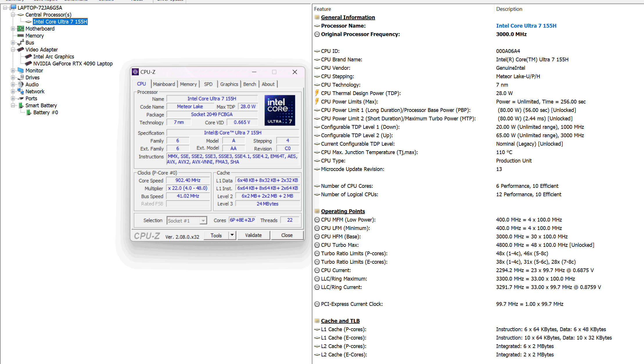Click clock icon beside CPU Turbo Max
644x364 pixels.
point(317,245)
